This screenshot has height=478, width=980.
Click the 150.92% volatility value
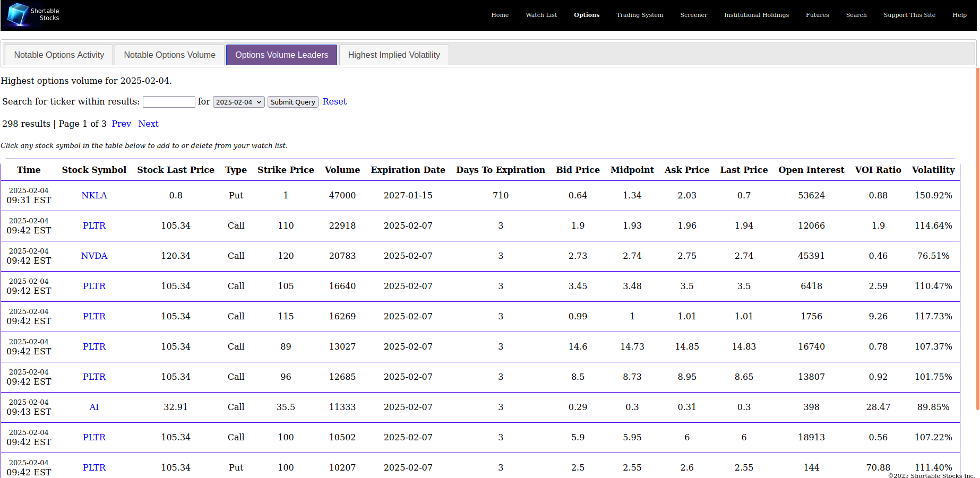[x=933, y=195]
